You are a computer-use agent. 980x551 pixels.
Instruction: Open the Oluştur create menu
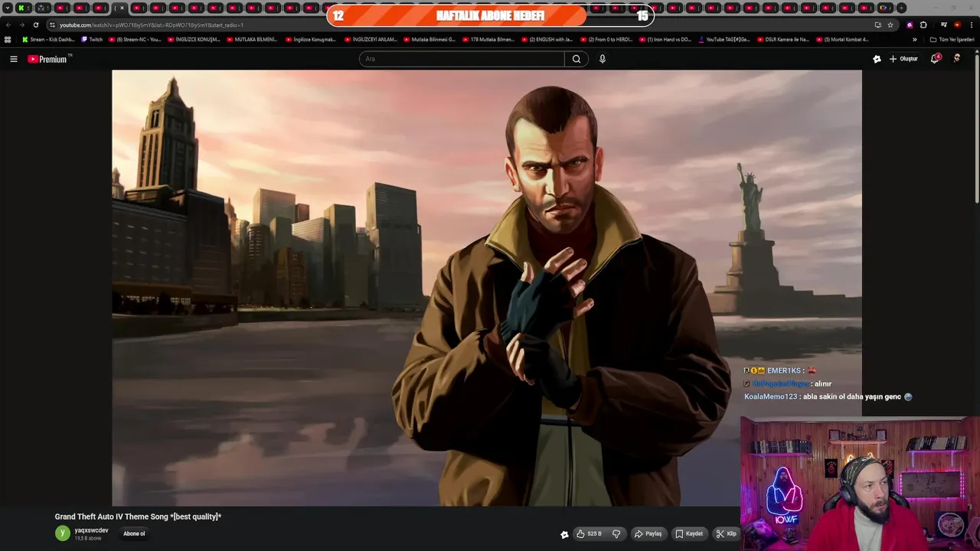(x=903, y=59)
